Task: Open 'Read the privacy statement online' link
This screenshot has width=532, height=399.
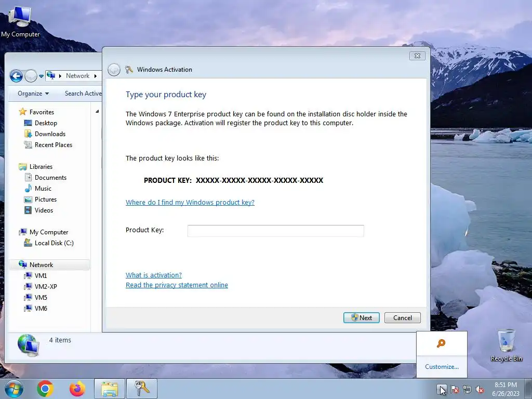Action: (x=177, y=285)
